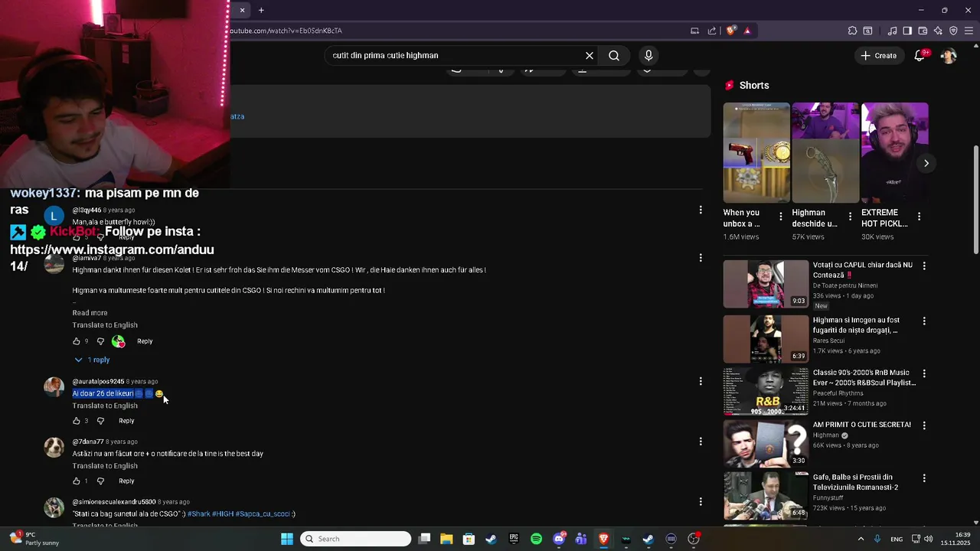Open Discord from the taskbar

(x=559, y=539)
